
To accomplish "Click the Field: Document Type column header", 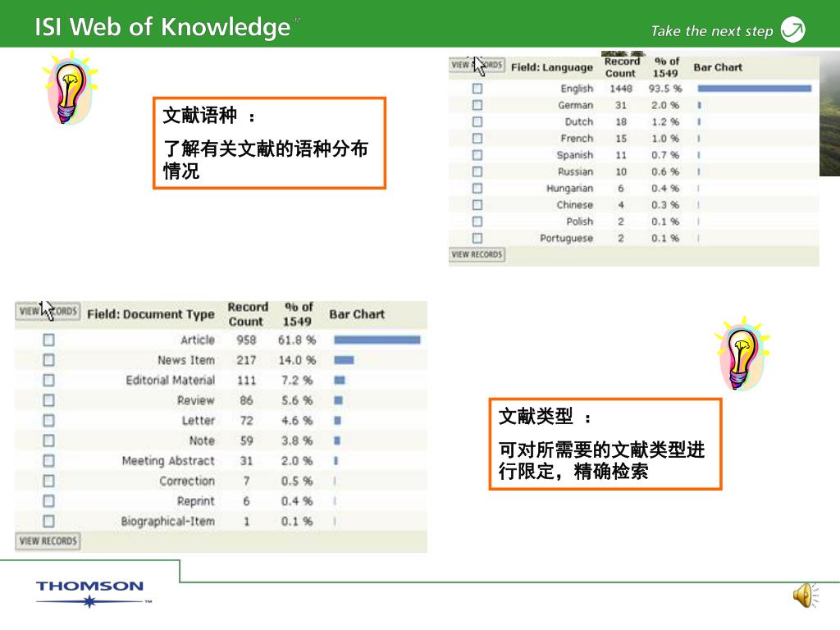I will [151, 314].
